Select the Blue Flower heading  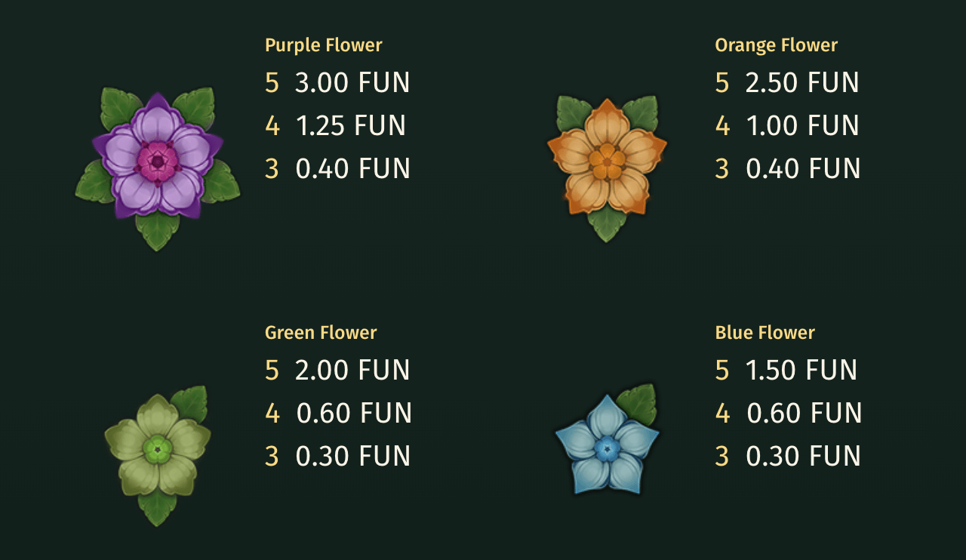tap(764, 333)
